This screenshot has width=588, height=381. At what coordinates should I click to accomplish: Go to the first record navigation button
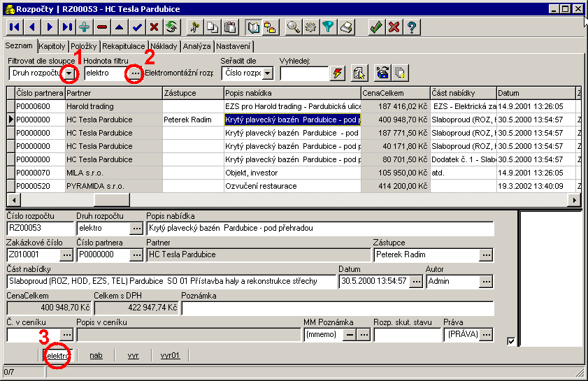pyautogui.click(x=15, y=27)
